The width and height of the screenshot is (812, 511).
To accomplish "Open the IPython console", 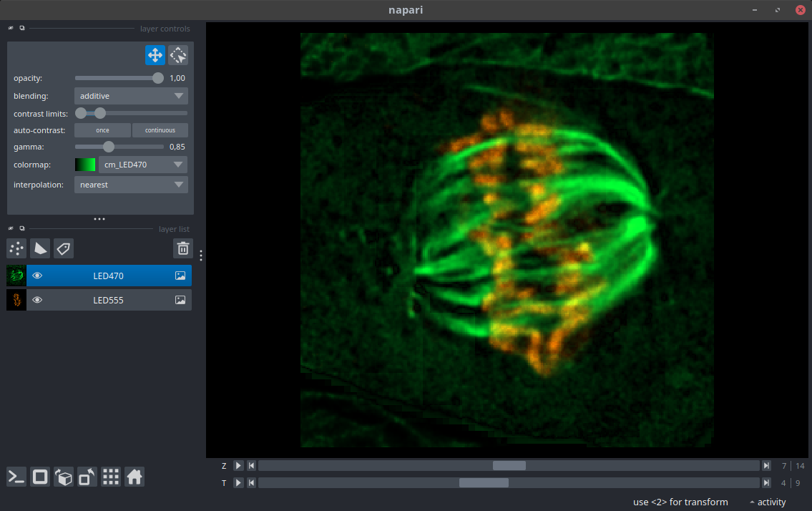I will click(16, 477).
